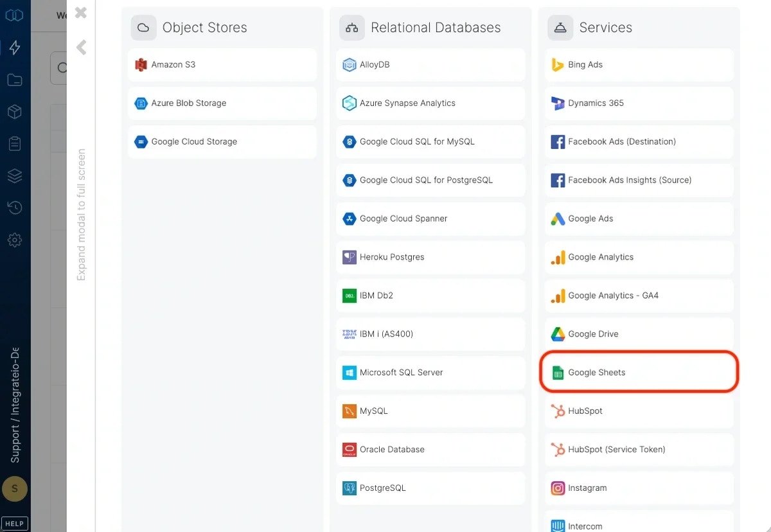The height and width of the screenshot is (532, 771).
Task: Open the Support / Integrateio-De vertical link
Action: point(15,405)
